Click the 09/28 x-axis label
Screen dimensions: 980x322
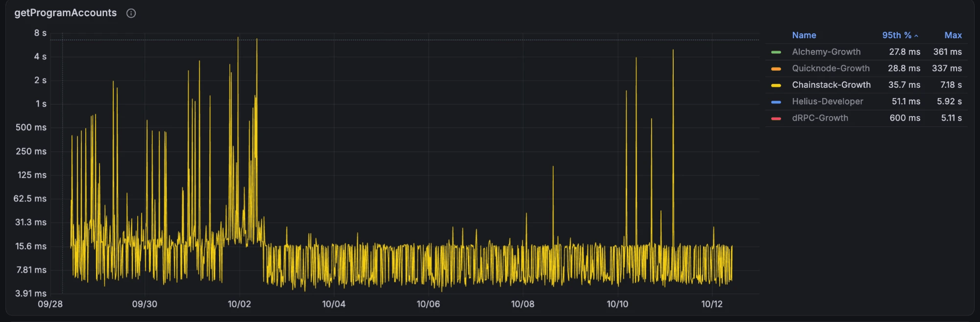[50, 304]
